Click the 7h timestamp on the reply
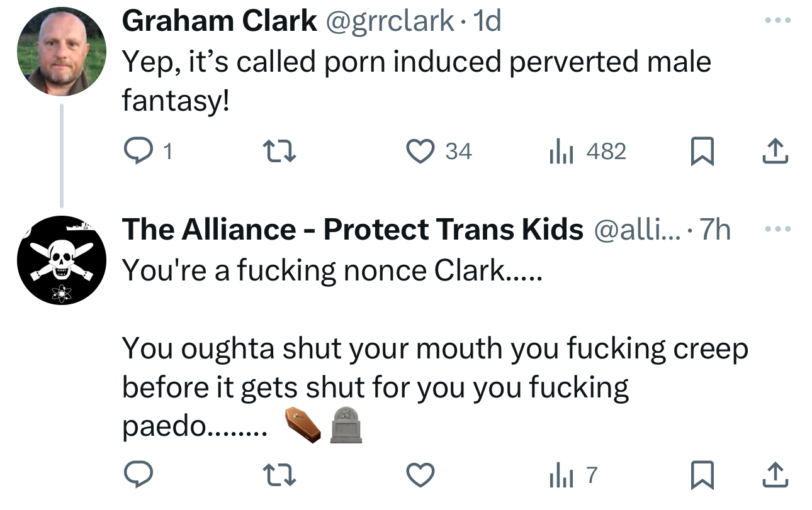The image size is (812, 510). [x=716, y=230]
